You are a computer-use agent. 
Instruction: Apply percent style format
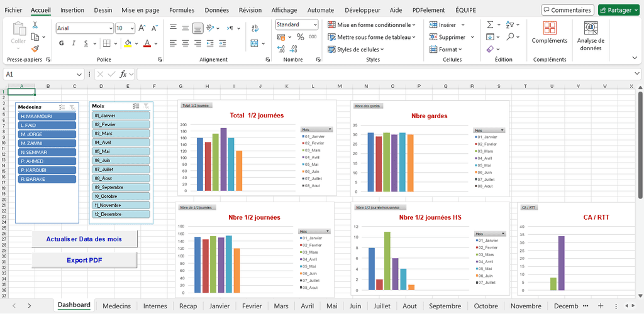point(300,37)
